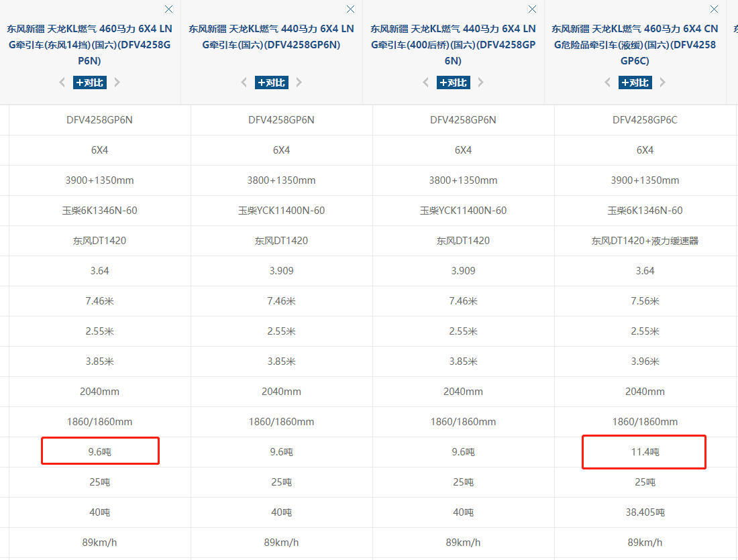
Task: Remove the 400后桥 truck from comparison
Action: click(x=532, y=9)
